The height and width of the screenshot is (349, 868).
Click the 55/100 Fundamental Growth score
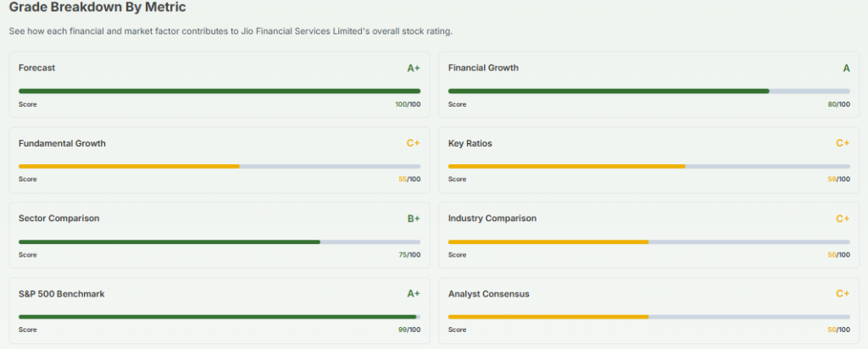409,180
